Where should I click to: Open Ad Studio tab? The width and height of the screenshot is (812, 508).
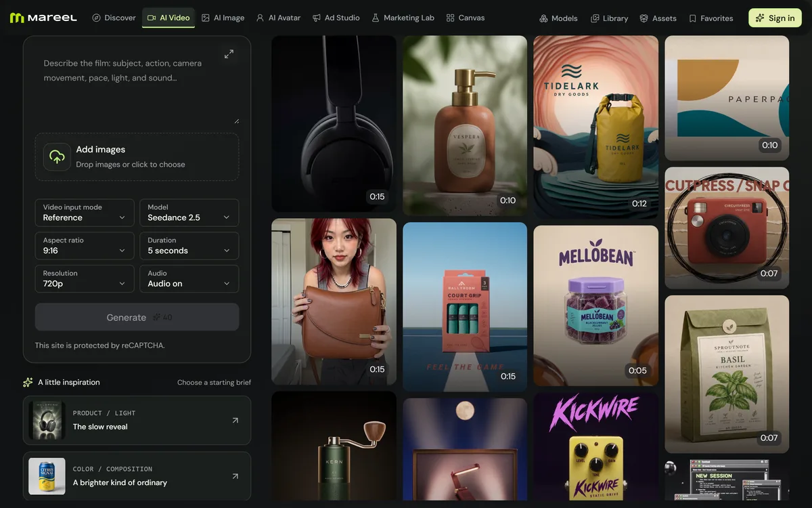point(336,18)
